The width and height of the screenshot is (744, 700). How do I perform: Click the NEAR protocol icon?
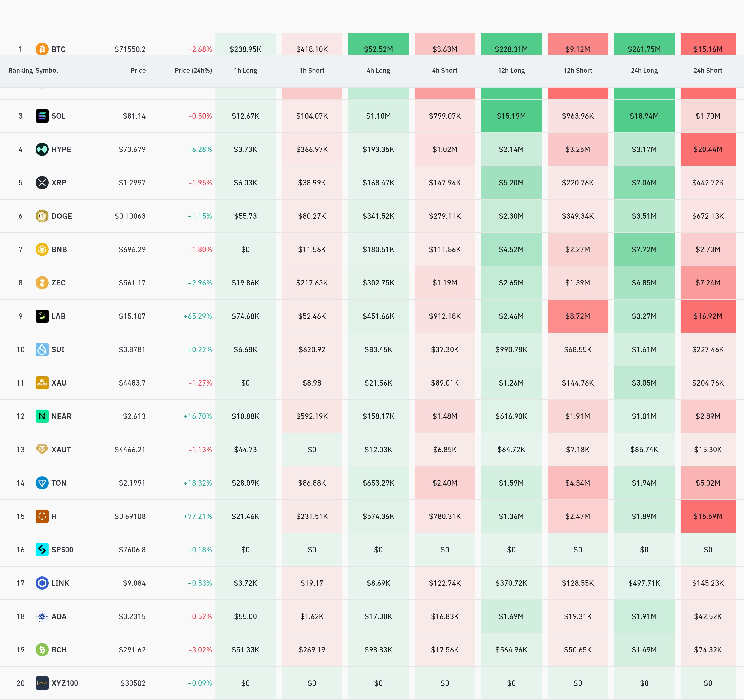click(x=42, y=416)
